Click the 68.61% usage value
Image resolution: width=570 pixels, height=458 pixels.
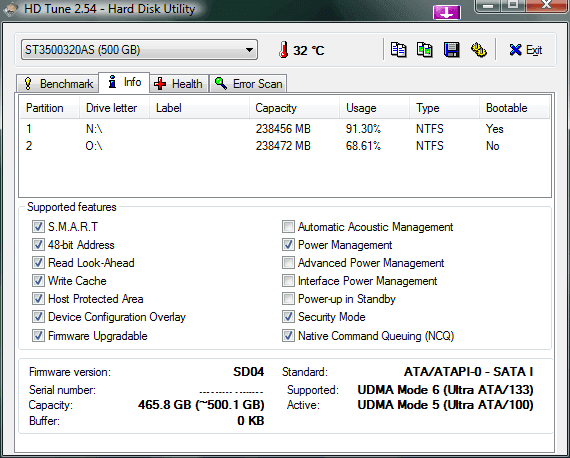click(363, 146)
